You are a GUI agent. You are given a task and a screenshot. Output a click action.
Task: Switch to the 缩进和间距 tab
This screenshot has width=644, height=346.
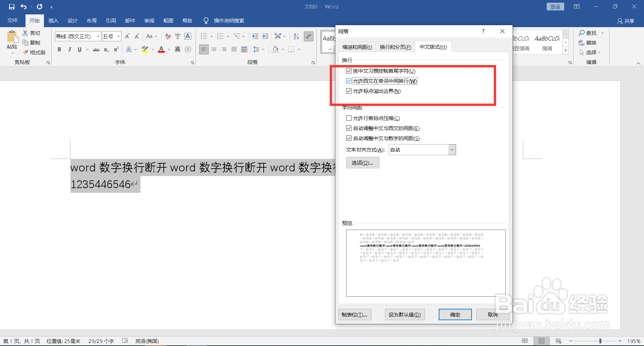pyautogui.click(x=357, y=47)
